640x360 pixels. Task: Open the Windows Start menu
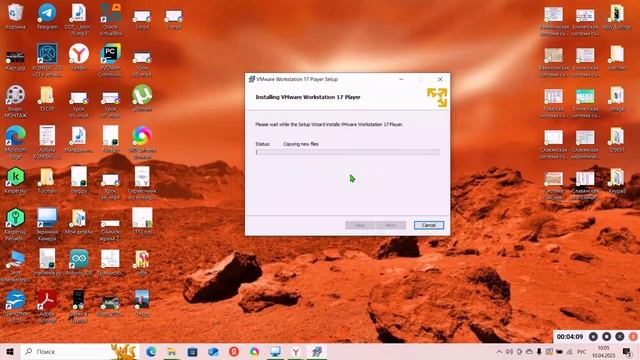click(x=10, y=351)
